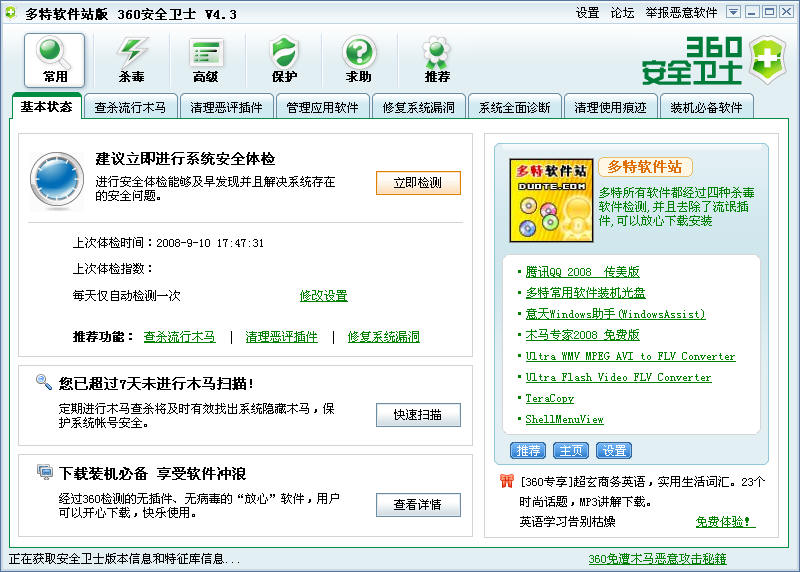Click the 多特软件站 thumbnail image
Screen dimensions: 800x572
[x=549, y=200]
